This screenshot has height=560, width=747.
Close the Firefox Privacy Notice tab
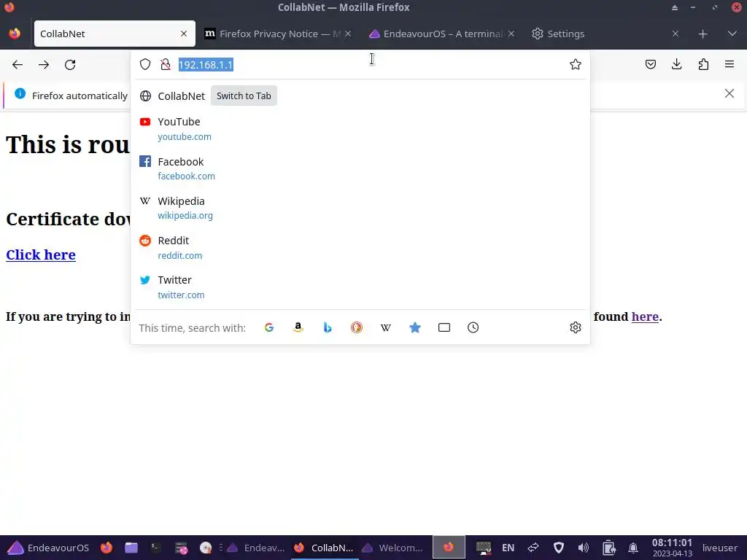[348, 34]
